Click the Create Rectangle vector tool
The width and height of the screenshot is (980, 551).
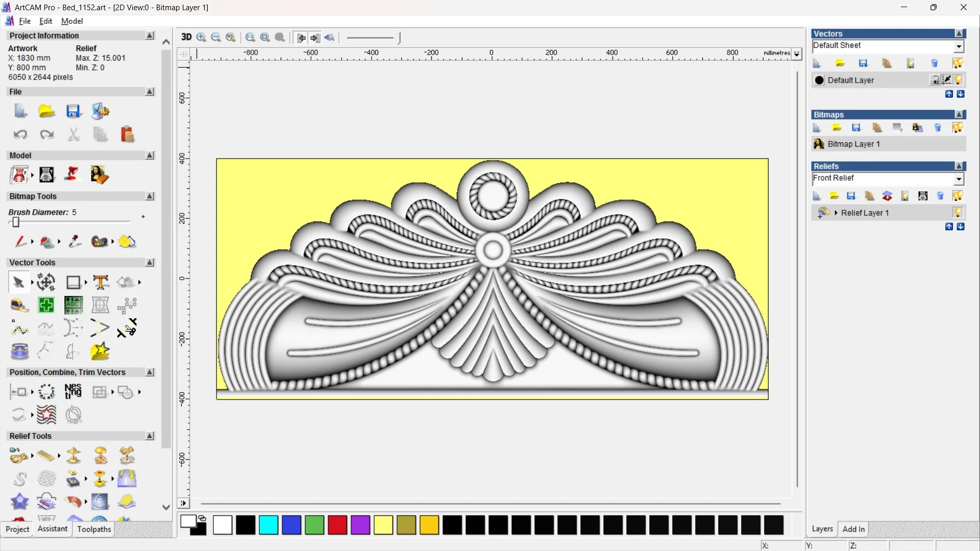[73, 282]
